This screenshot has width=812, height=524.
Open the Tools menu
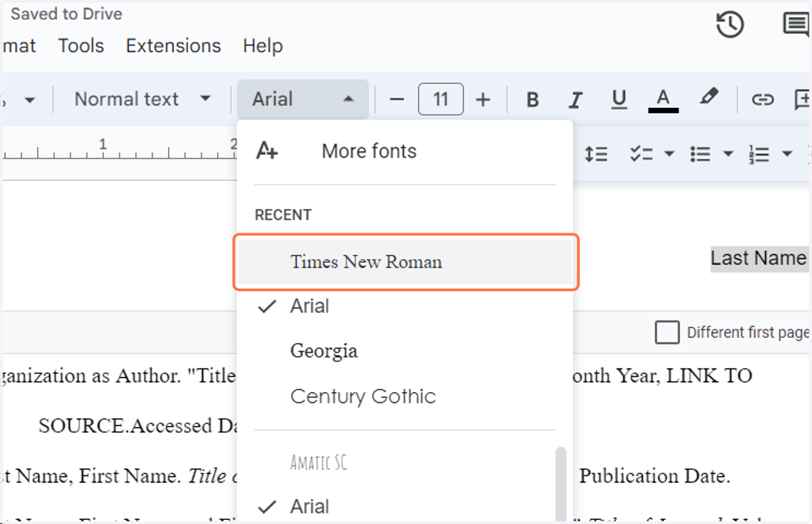tap(81, 46)
